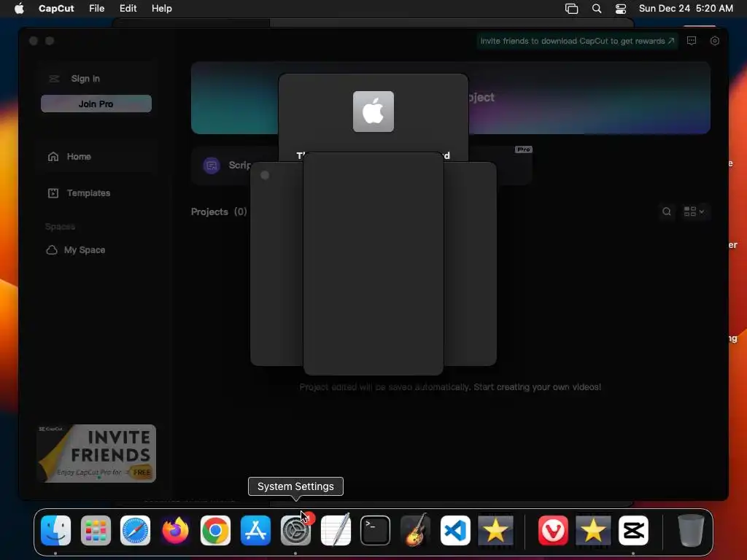
Task: Click the first star icon in dock
Action: [x=495, y=530]
